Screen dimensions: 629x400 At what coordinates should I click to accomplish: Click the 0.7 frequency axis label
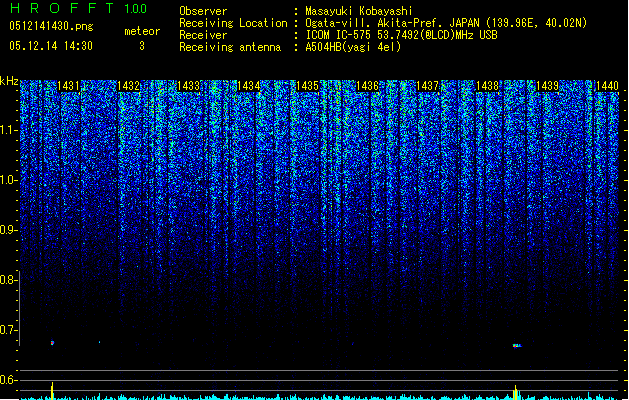[8, 330]
